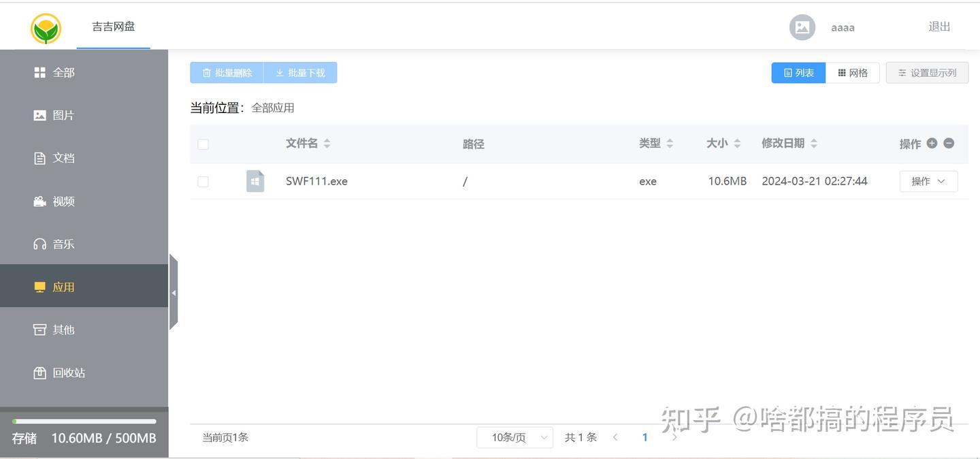Select the 音乐 (Music) sidebar icon

click(x=41, y=244)
